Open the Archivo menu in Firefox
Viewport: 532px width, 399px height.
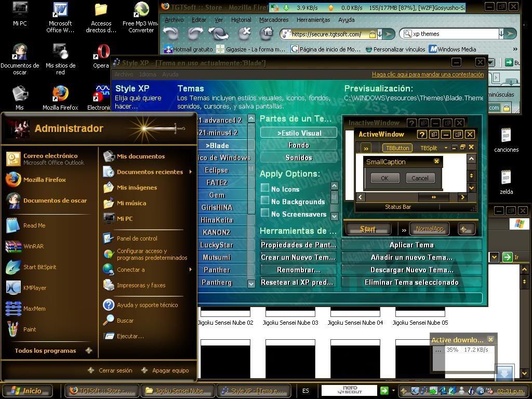174,20
